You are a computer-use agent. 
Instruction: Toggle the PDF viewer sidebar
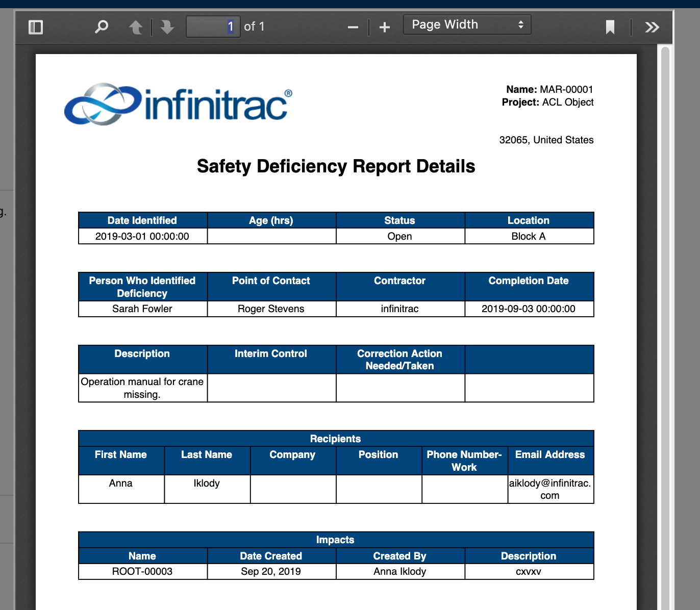point(36,27)
